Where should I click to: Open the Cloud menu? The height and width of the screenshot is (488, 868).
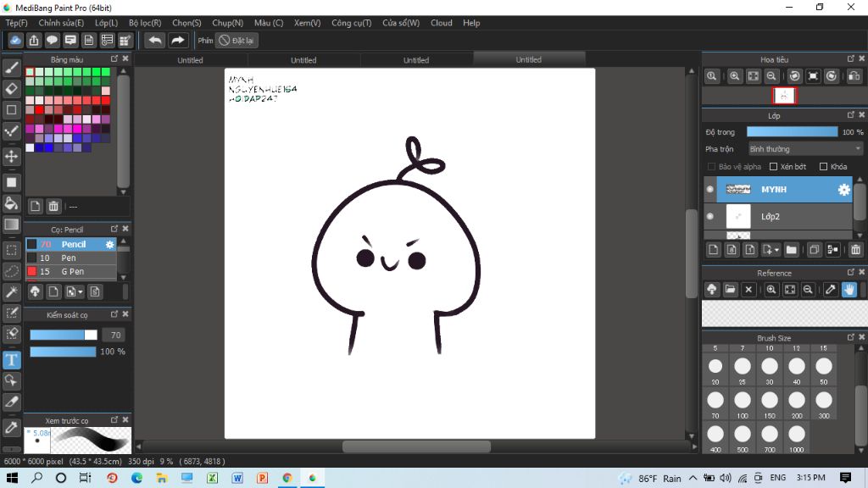click(441, 23)
